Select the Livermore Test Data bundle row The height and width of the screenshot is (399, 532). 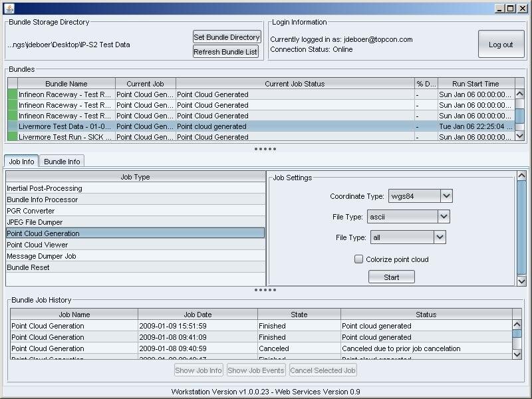261,126
